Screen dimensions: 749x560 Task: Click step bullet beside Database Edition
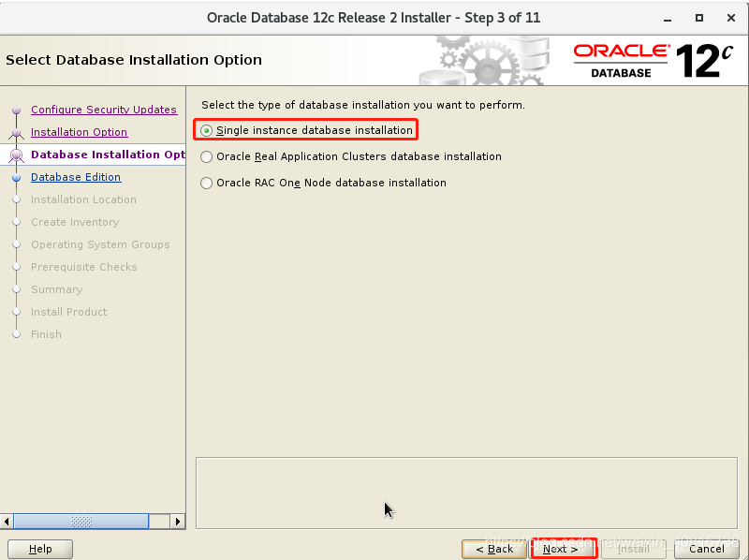[17, 177]
